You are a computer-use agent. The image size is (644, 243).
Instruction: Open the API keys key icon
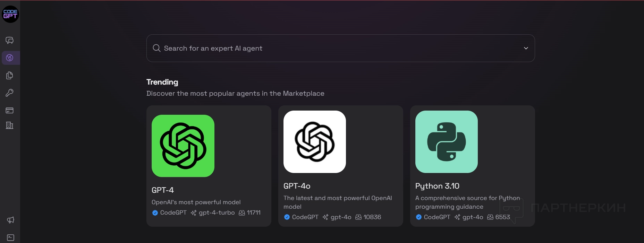[10, 93]
